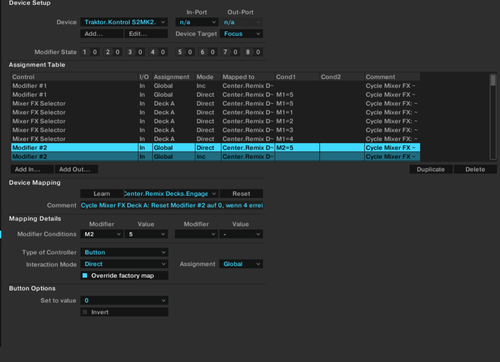Select the Modifier #2 row with M2=5

[215, 148]
